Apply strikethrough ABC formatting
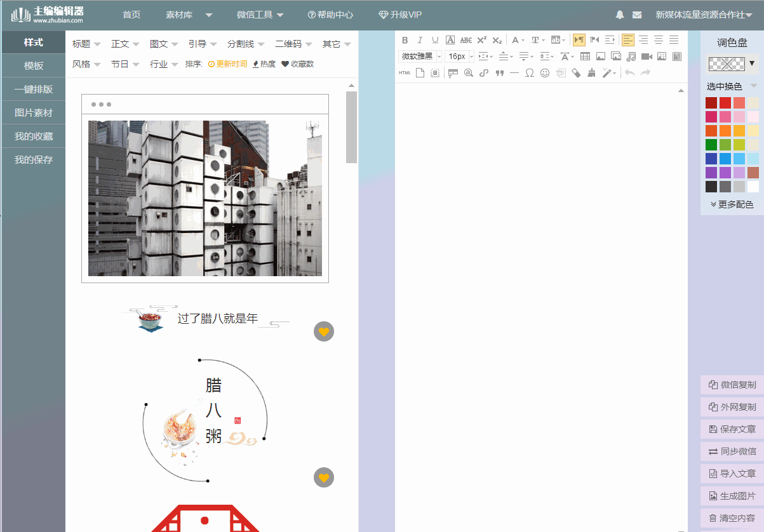764x532 pixels. click(466, 40)
